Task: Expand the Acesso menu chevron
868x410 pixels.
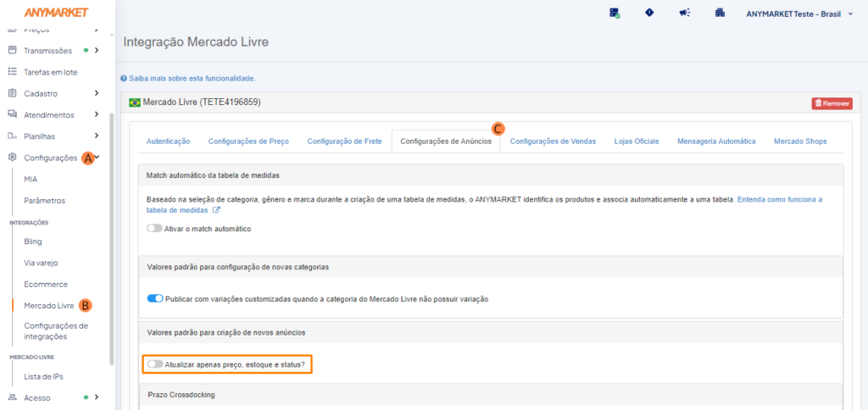Action: 97,397
